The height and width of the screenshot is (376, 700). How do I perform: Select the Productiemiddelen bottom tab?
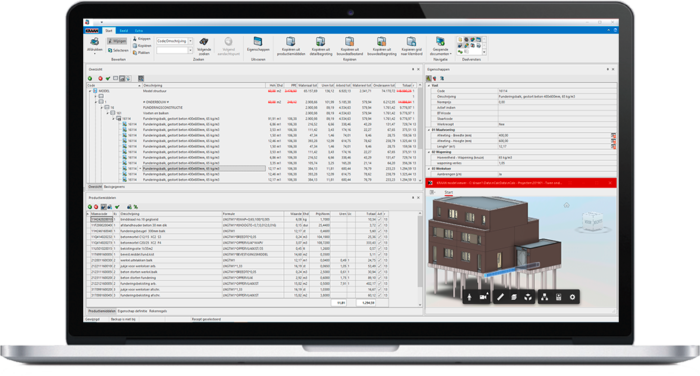click(x=101, y=311)
